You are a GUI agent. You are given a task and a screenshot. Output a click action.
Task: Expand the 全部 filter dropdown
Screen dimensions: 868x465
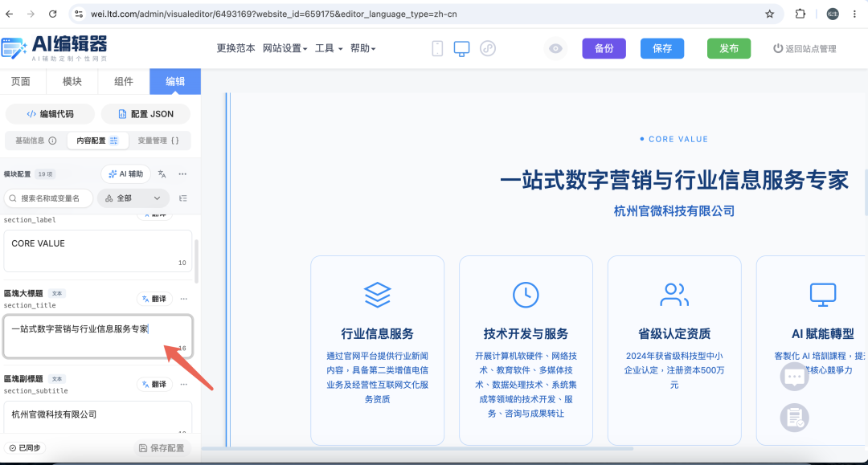pyautogui.click(x=133, y=198)
